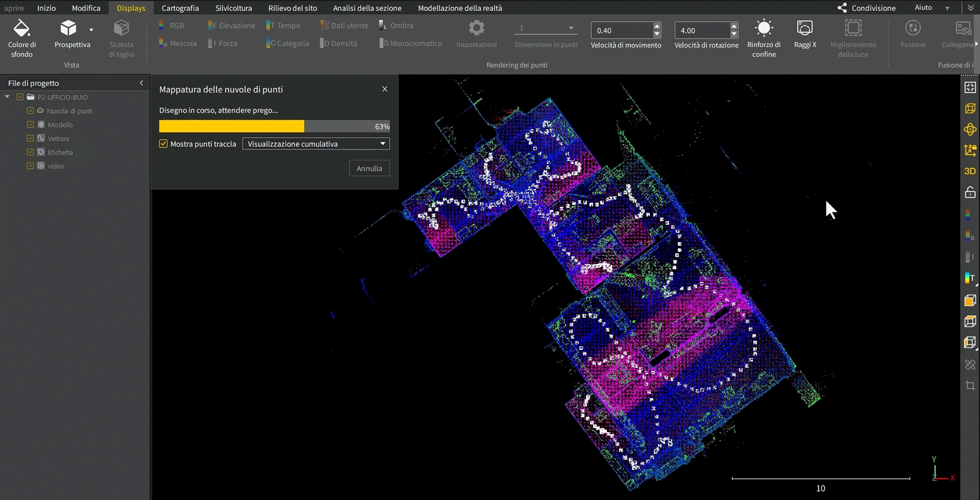Screen dimensions: 980x500
Task: Switch to the Silvicoltura tab
Action: point(233,8)
